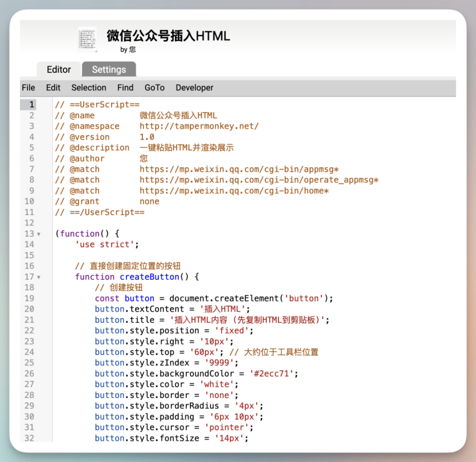The image size is (476, 462).
Task: Collapse the createButton fold arrow at line 17
Action: pos(39,277)
